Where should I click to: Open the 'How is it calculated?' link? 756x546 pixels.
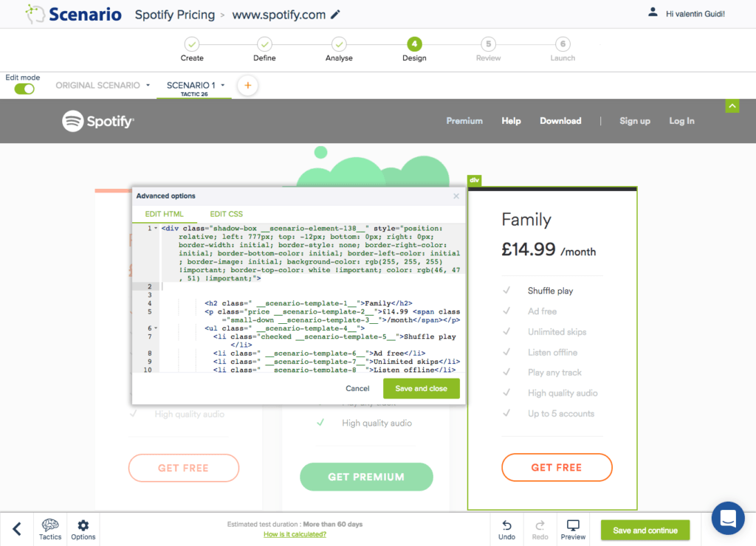(295, 534)
